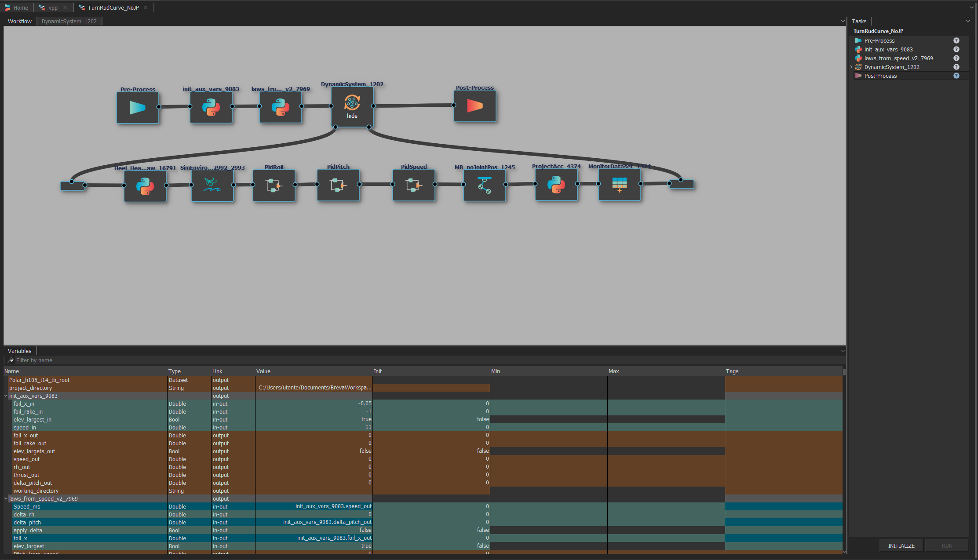Select Pre-Process in Tasks list
978x560 pixels.
tap(879, 40)
